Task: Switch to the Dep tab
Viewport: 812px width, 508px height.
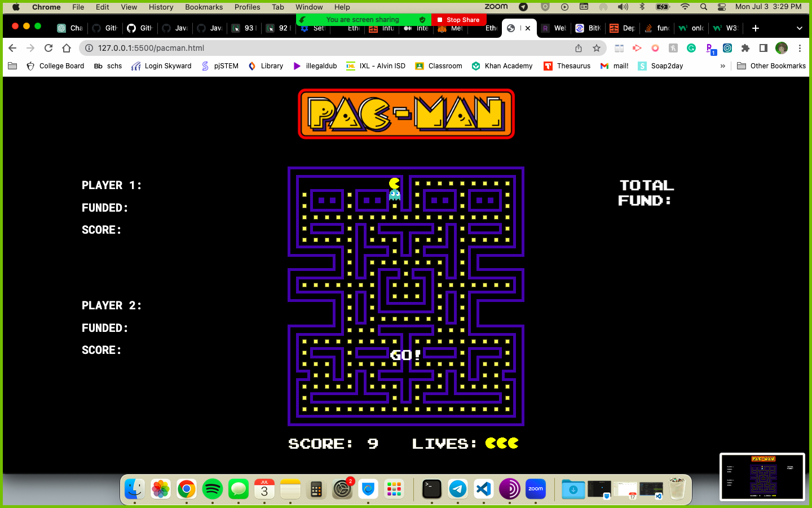Action: tap(623, 28)
